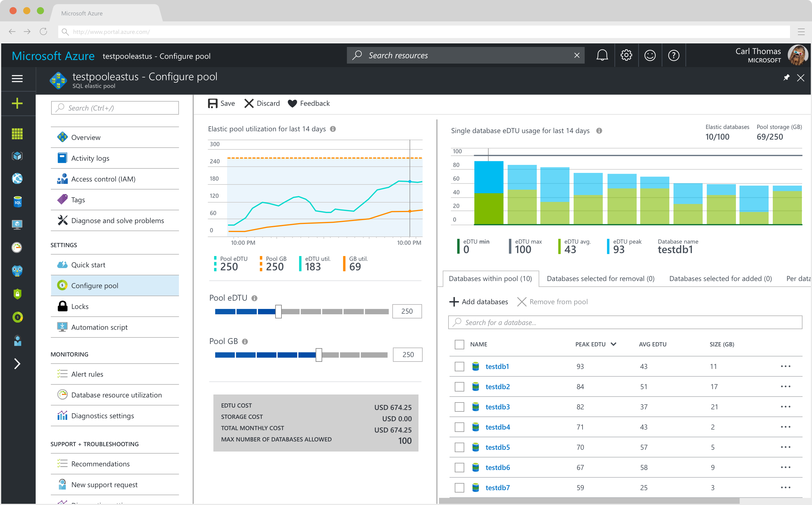The height and width of the screenshot is (505, 812).
Task: Click info icon beside Single database eDTU usage
Action: (599, 131)
